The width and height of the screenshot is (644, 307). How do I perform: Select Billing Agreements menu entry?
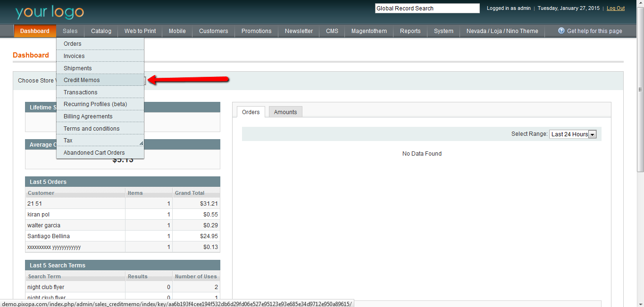100,116
